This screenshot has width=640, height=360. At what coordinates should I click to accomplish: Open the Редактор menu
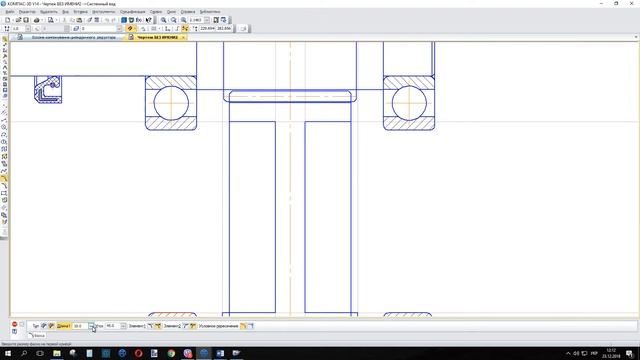coord(27,11)
